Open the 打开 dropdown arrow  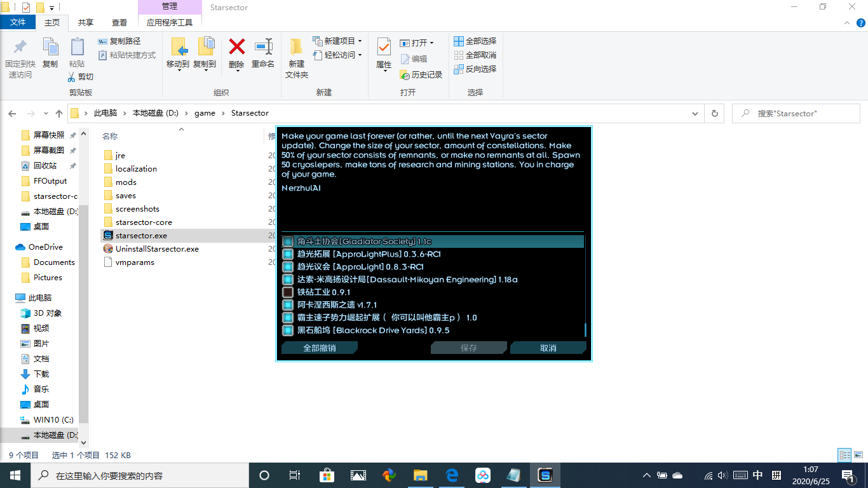coord(432,43)
